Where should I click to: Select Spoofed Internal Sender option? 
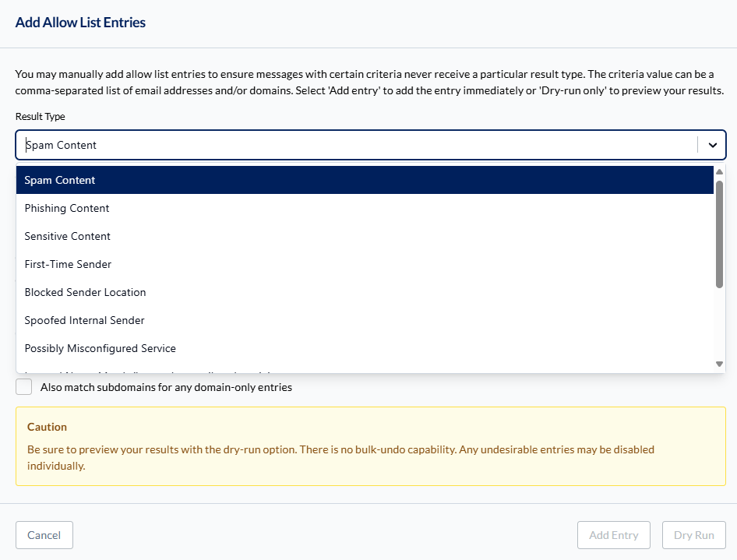coord(365,320)
